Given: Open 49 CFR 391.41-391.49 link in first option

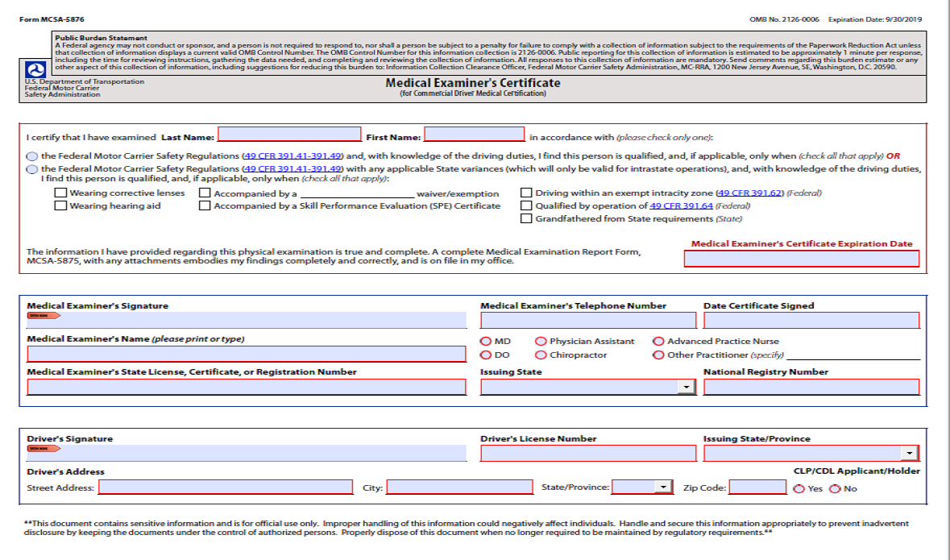Looking at the screenshot, I should click(x=294, y=156).
